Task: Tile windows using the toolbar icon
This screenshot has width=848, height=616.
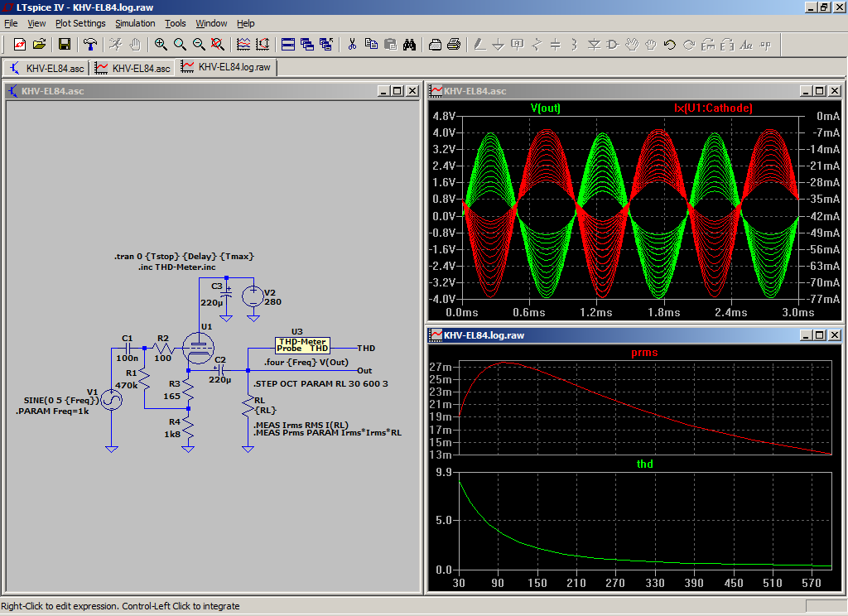Action: tap(288, 45)
